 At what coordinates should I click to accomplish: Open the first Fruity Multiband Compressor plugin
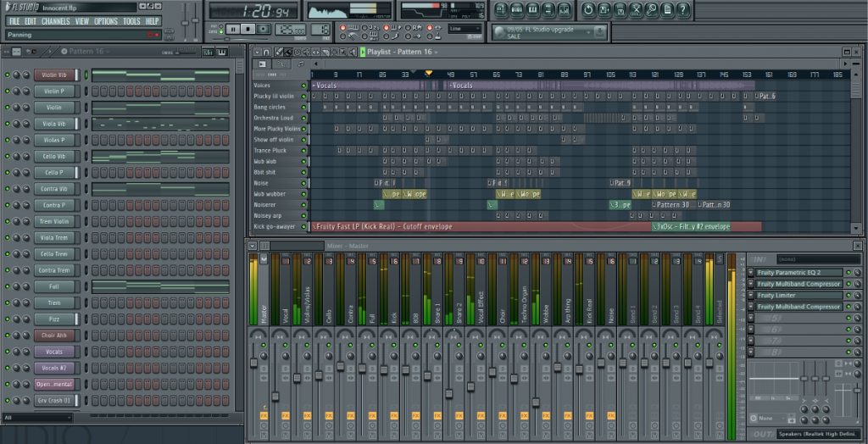(x=799, y=284)
